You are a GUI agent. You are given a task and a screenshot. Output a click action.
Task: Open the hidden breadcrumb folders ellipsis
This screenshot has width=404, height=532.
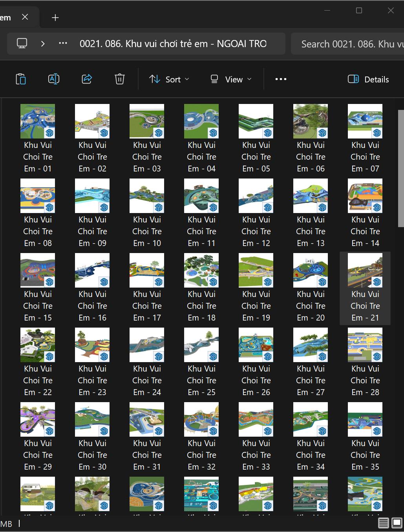[63, 43]
